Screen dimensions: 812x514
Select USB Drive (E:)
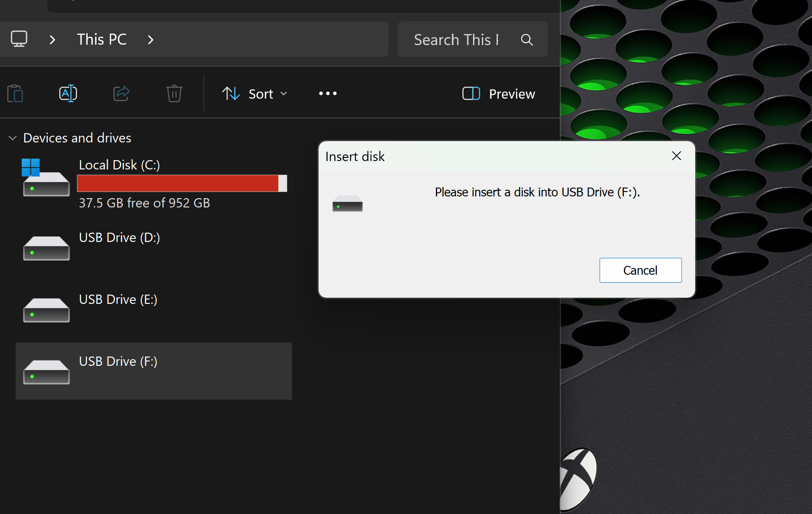(x=118, y=299)
